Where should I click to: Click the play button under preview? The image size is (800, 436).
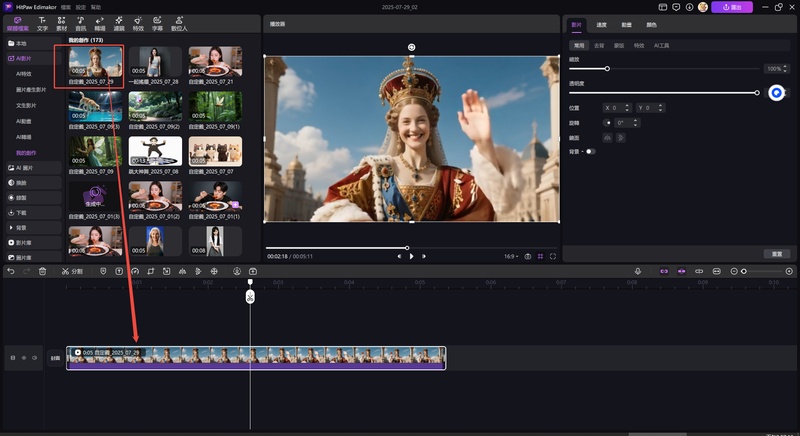411,256
